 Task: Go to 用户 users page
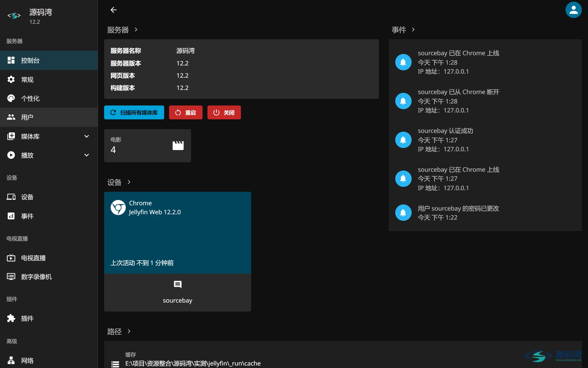[x=49, y=117]
